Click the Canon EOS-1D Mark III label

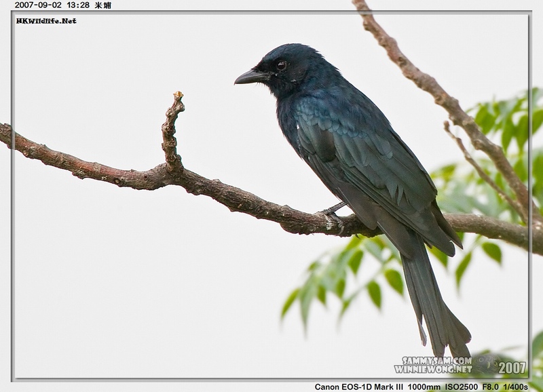point(358,387)
